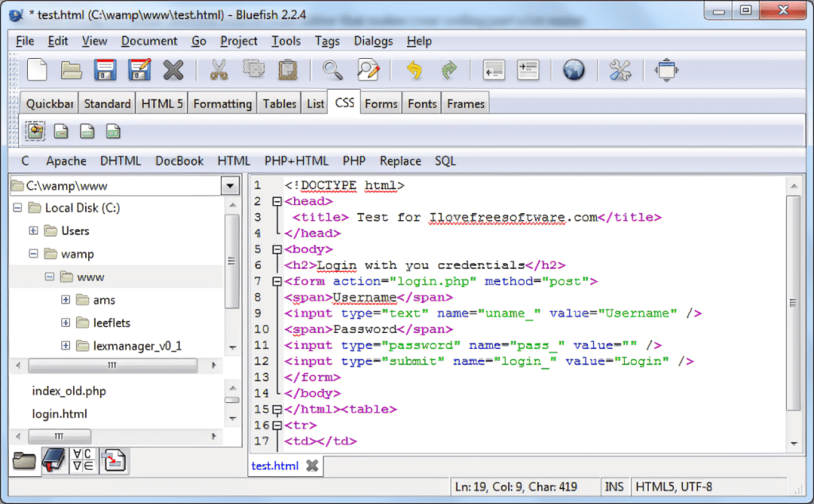
Task: Choose Save As, the floppy with pencil icon
Action: [140, 70]
